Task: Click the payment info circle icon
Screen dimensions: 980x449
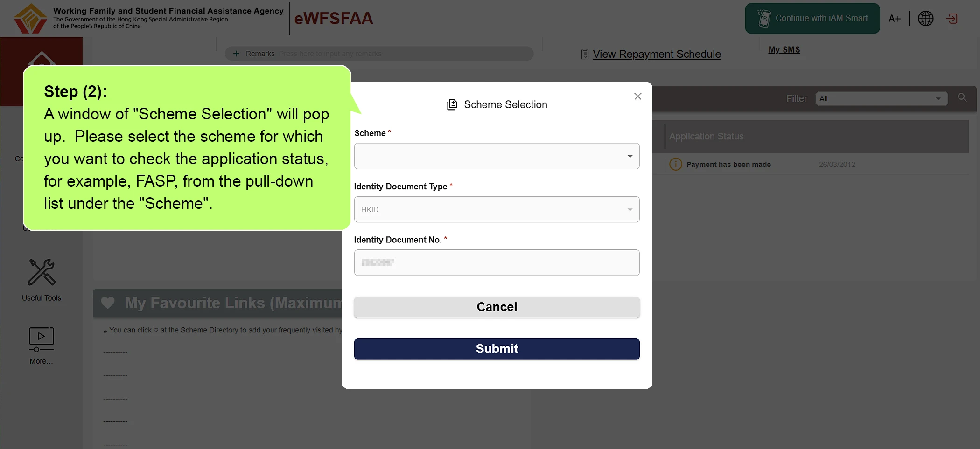Action: [676, 164]
